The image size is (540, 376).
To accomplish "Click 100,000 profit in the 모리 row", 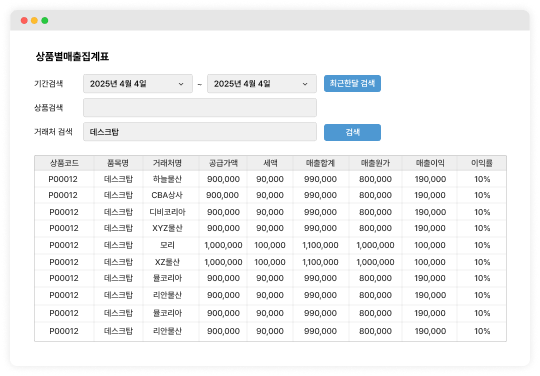I will (430, 245).
